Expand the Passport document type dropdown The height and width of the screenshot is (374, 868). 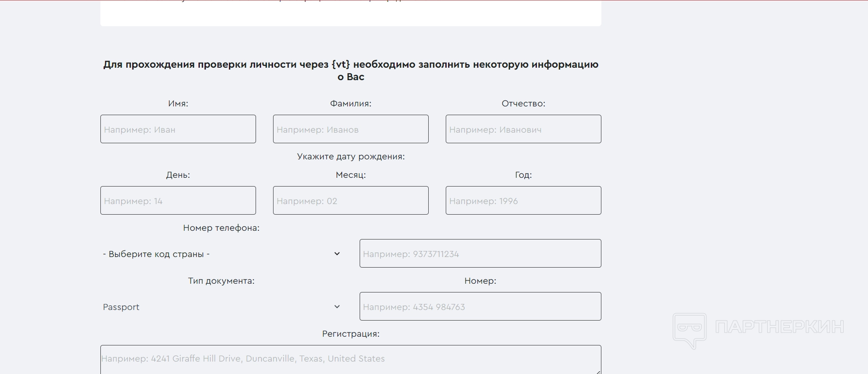(221, 307)
